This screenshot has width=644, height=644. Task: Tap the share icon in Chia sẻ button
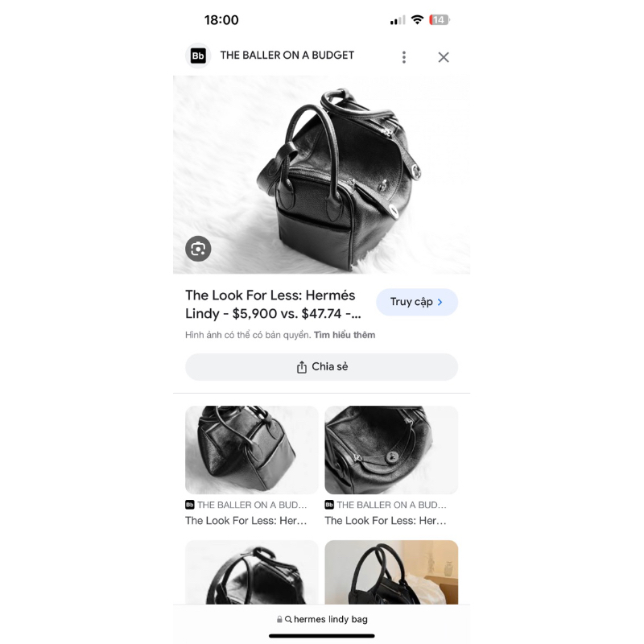click(x=301, y=367)
